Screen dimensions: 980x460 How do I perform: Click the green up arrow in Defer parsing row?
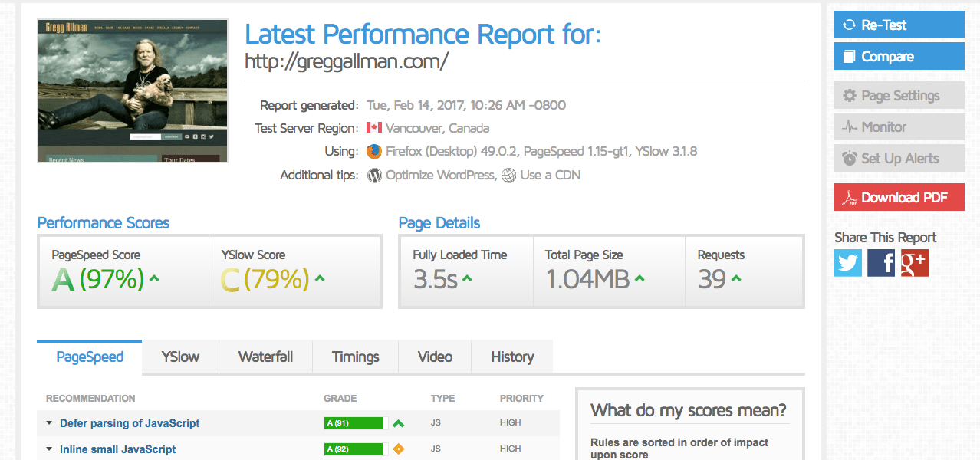click(398, 423)
